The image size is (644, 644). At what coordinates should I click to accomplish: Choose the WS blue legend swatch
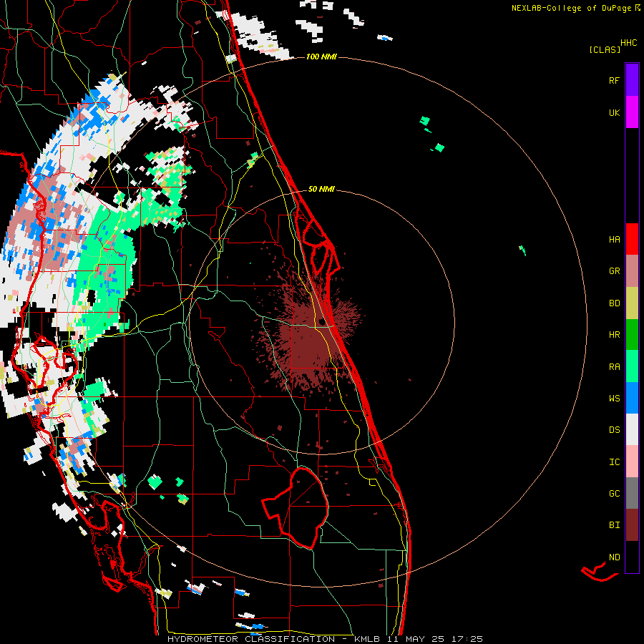click(632, 398)
